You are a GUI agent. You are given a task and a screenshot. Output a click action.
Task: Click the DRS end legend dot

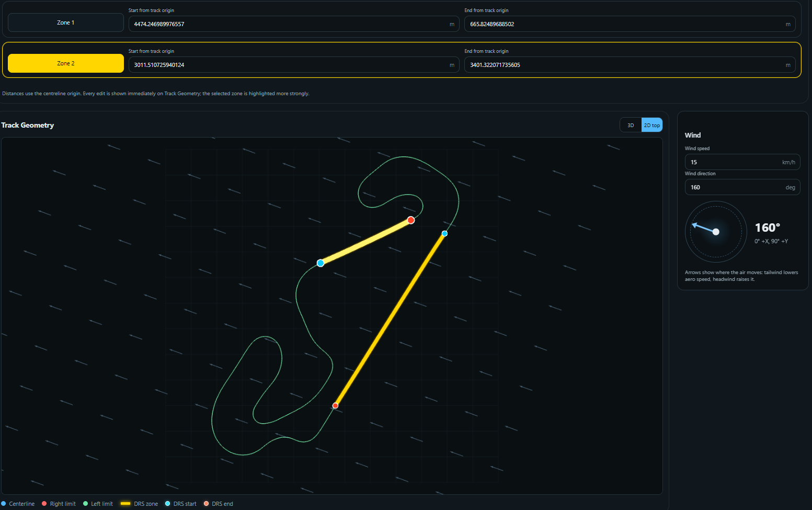pos(206,504)
